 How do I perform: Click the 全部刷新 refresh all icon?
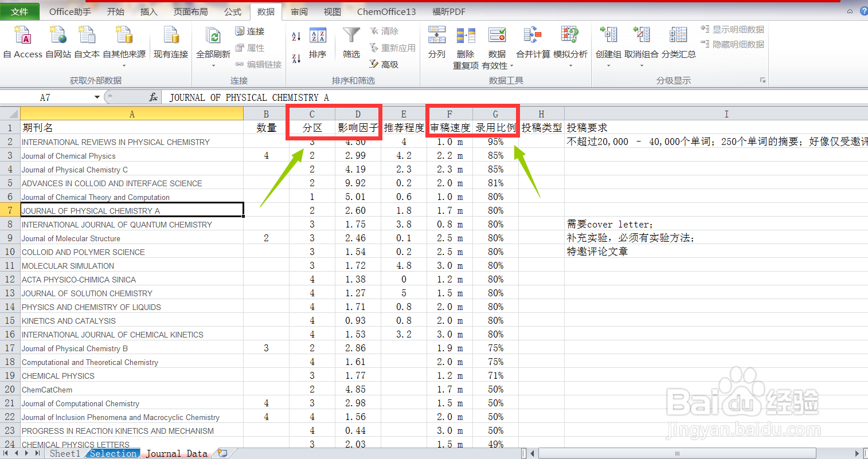(x=213, y=37)
